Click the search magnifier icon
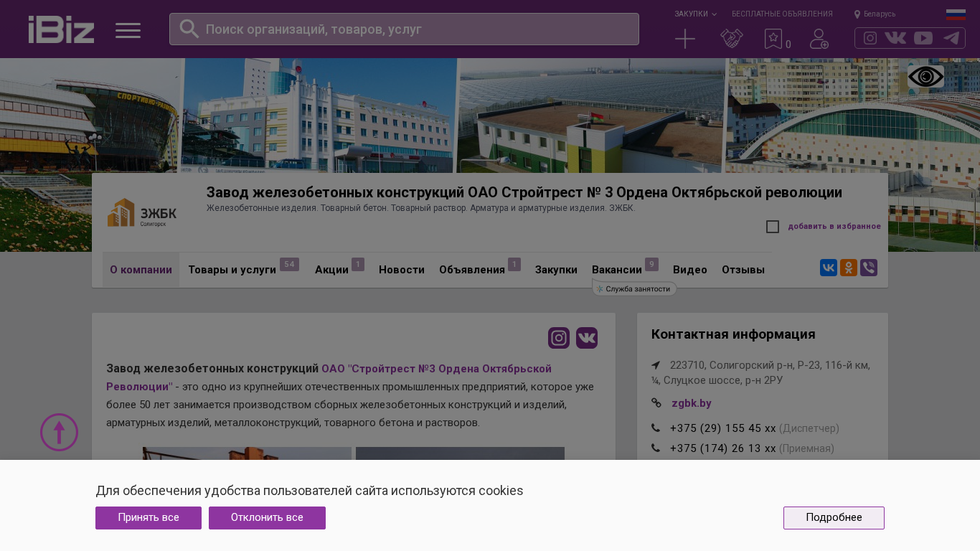The width and height of the screenshot is (980, 551). click(189, 29)
